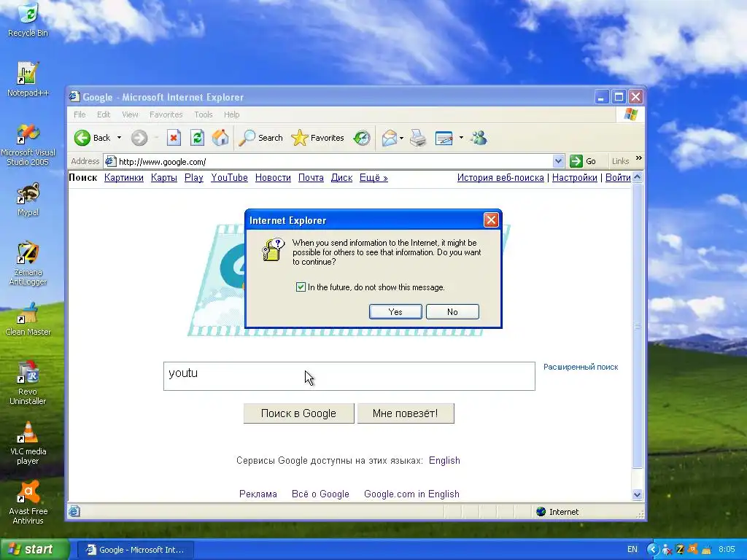Click the Print icon in toolbar
The width and height of the screenshot is (747, 560).
point(418,138)
